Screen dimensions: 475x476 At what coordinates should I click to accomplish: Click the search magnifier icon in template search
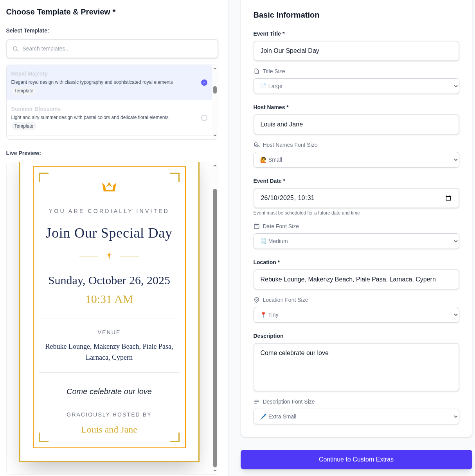point(16,49)
